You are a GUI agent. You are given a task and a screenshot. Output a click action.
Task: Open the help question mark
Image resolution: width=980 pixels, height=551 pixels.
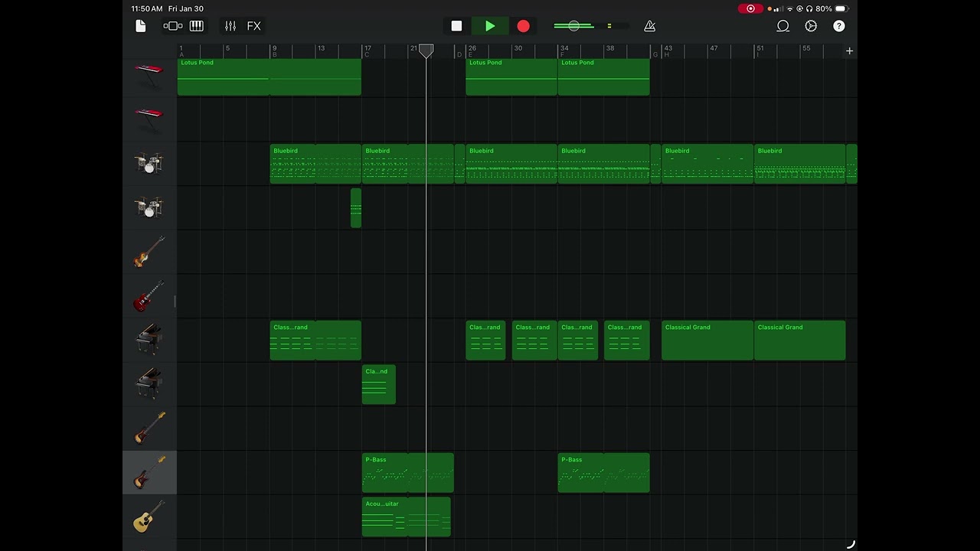click(839, 26)
